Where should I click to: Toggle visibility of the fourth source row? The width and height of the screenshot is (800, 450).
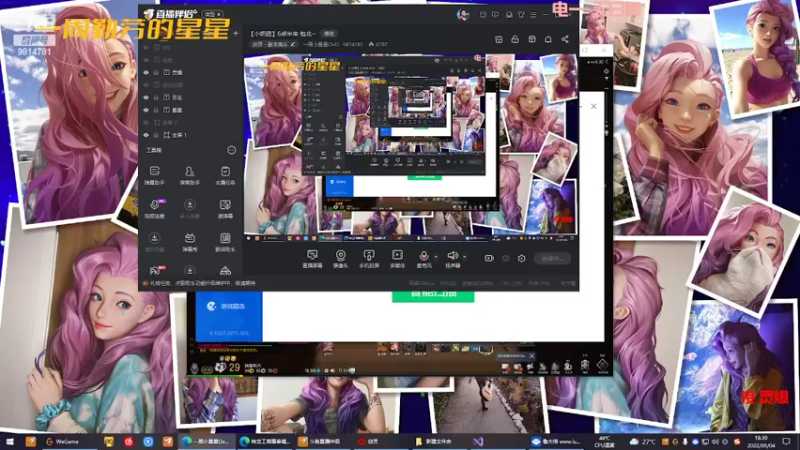coord(146,85)
